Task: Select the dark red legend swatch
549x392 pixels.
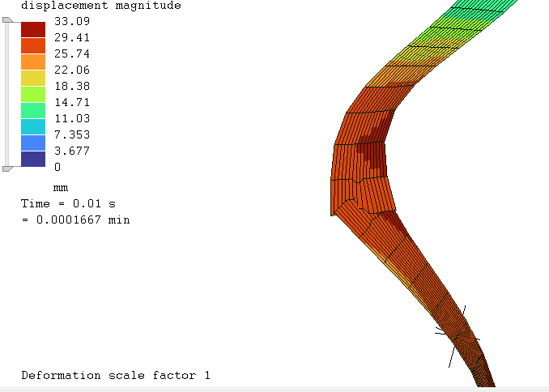Action: click(33, 30)
